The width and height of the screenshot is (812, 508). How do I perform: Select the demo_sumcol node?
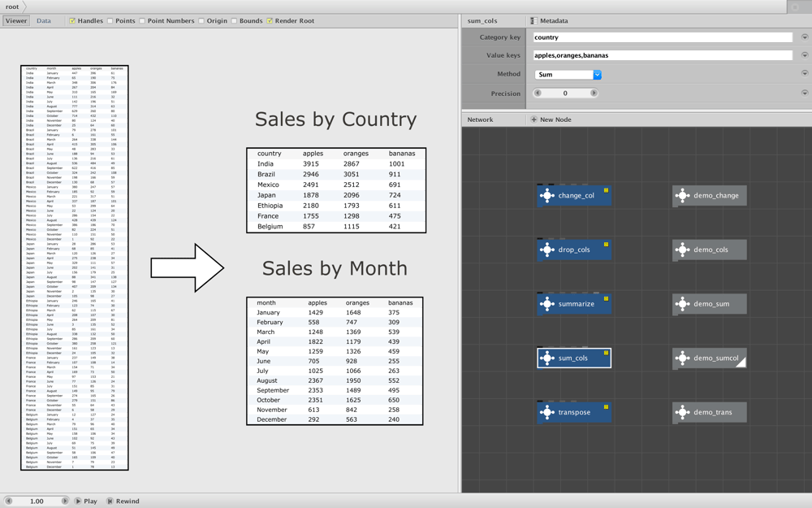tap(710, 358)
